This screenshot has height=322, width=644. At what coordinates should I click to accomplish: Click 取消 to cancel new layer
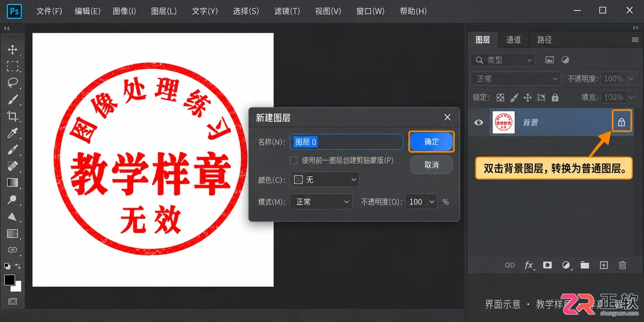[x=432, y=165]
